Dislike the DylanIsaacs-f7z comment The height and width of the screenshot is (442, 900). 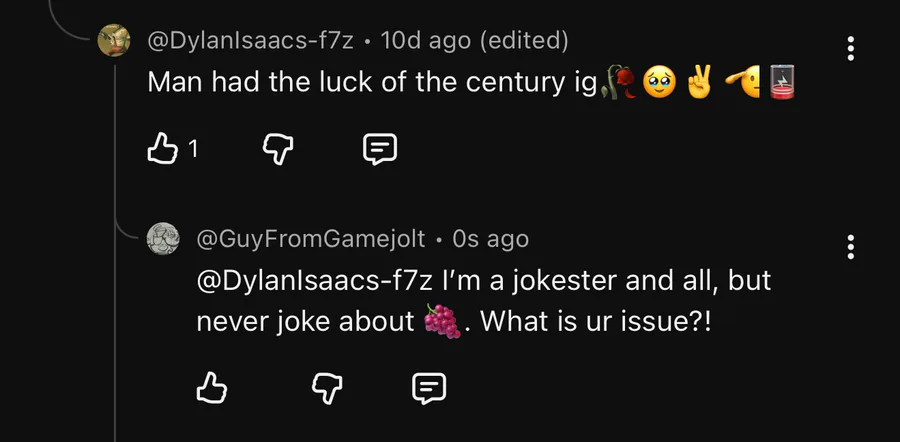275,149
